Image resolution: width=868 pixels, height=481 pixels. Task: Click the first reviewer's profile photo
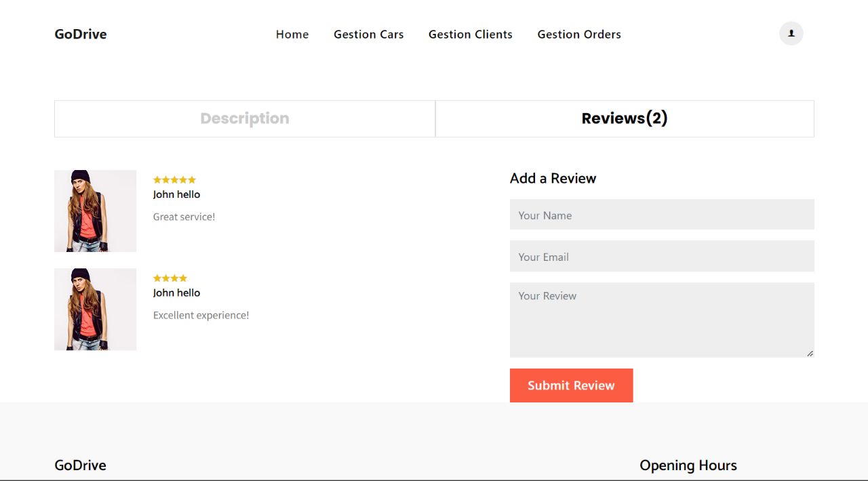pyautogui.click(x=95, y=210)
